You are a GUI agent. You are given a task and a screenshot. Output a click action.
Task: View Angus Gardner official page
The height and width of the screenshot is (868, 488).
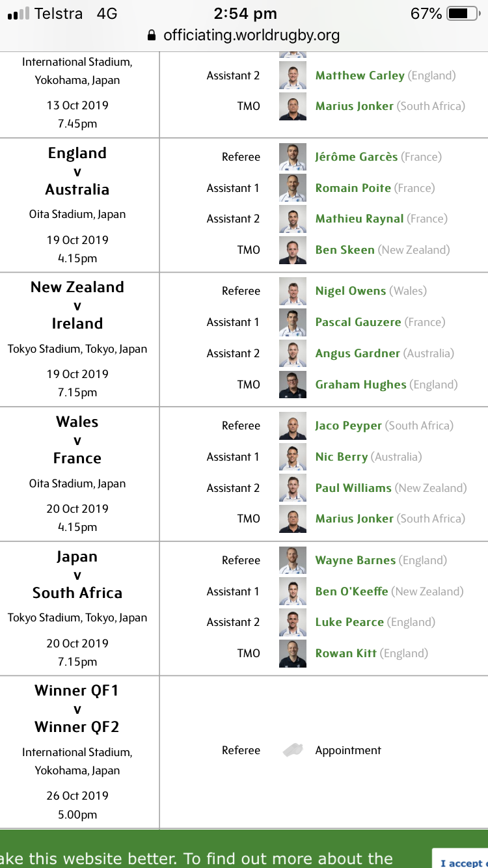[358, 353]
